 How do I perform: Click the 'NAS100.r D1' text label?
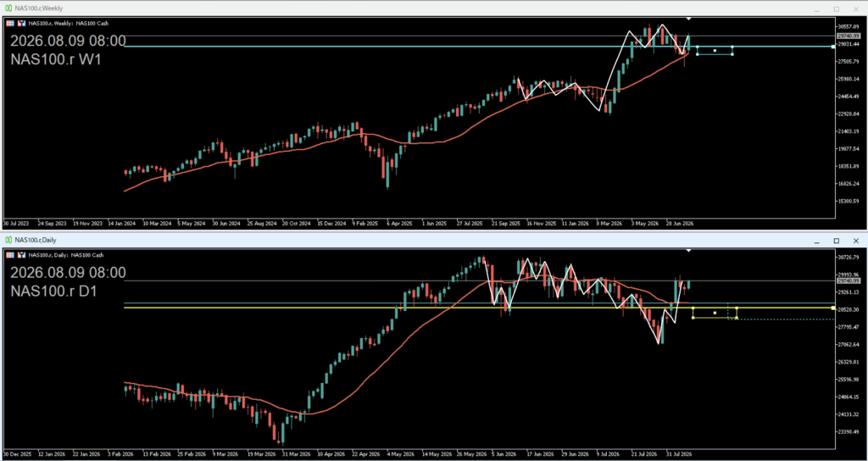(53, 292)
